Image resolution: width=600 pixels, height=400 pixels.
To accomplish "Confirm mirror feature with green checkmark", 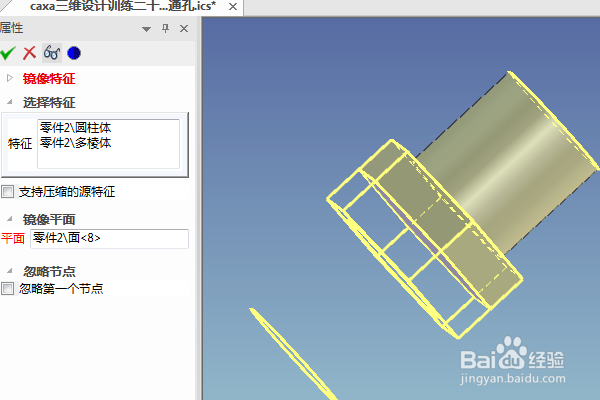I will [x=8, y=53].
